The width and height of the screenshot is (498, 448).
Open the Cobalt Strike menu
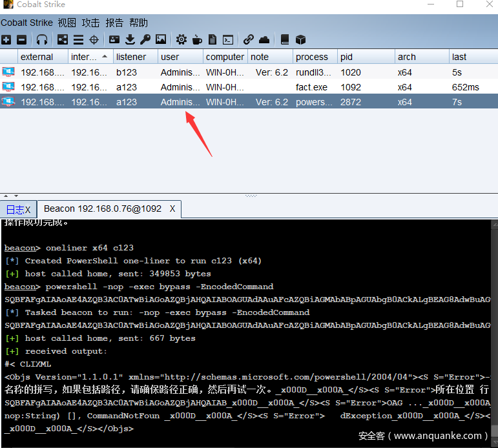(x=26, y=23)
